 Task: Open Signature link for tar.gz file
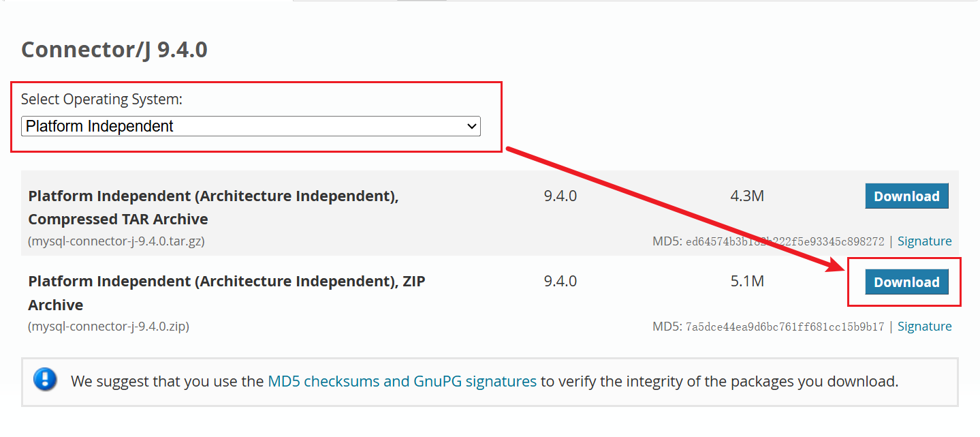point(924,241)
